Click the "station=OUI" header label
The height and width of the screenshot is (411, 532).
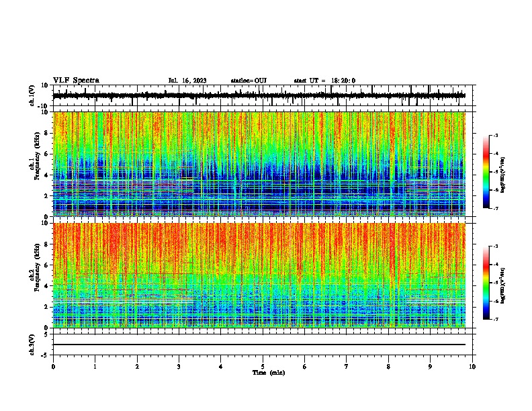point(249,81)
